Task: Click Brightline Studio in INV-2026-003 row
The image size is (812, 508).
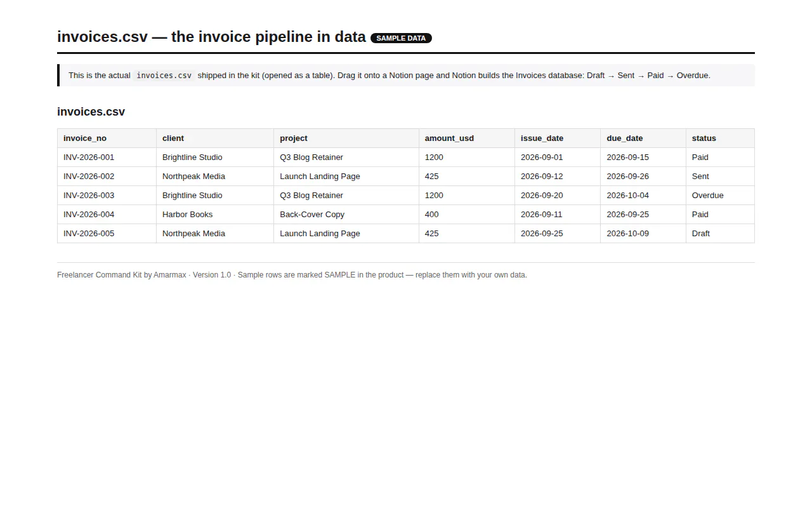Action: coord(215,195)
